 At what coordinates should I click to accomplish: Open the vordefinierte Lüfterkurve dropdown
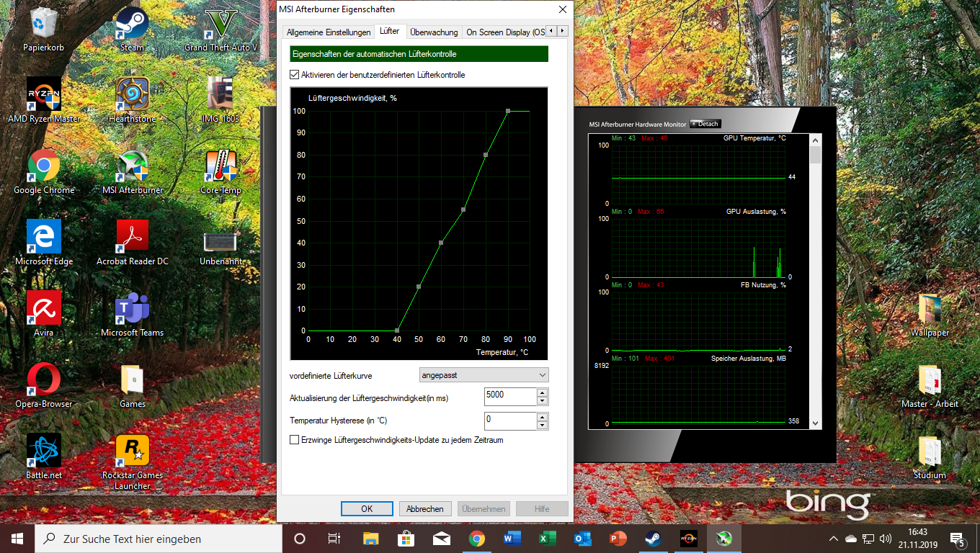484,375
